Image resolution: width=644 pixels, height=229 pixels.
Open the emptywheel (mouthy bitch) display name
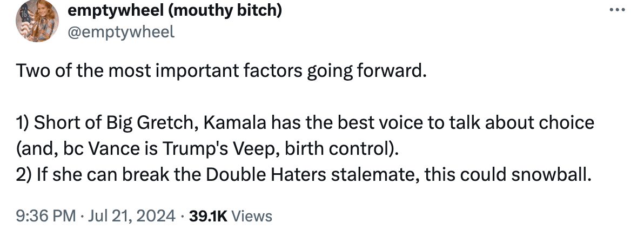175,11
